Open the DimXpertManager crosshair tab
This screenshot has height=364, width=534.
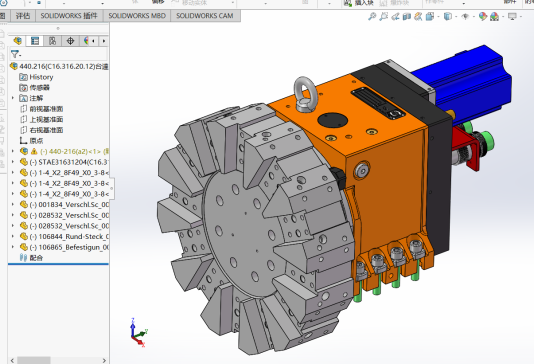70,41
